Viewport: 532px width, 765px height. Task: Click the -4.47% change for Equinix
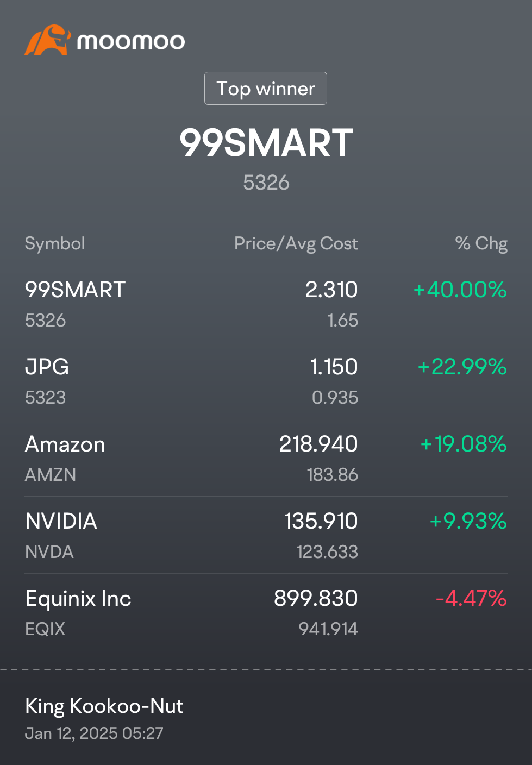click(x=471, y=598)
